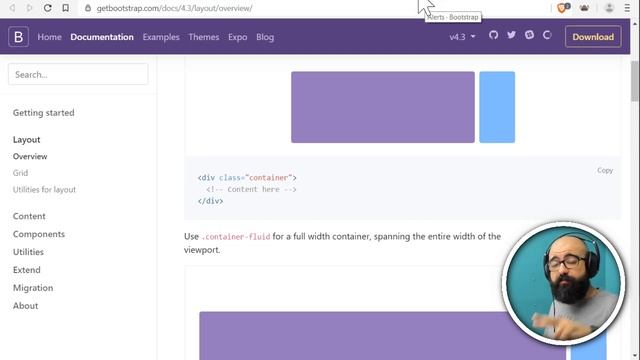The height and width of the screenshot is (360, 640).
Task: Expand Content sidebar section
Action: (29, 216)
